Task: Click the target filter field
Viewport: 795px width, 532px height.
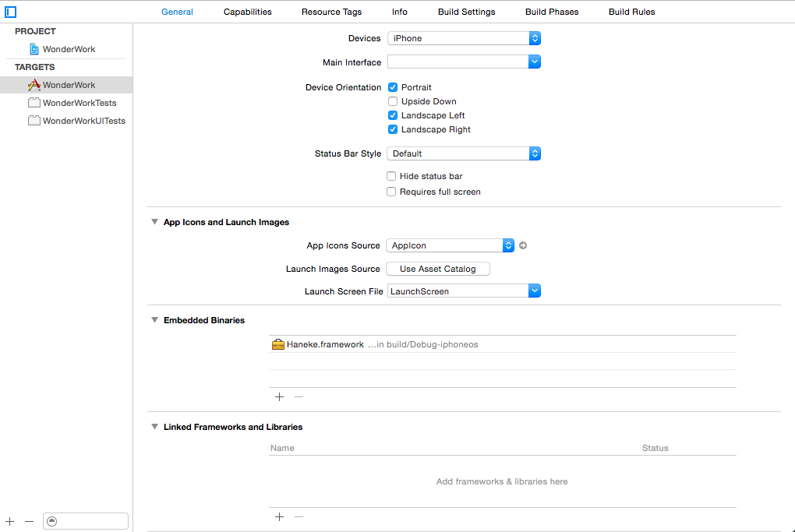Action: [86, 521]
